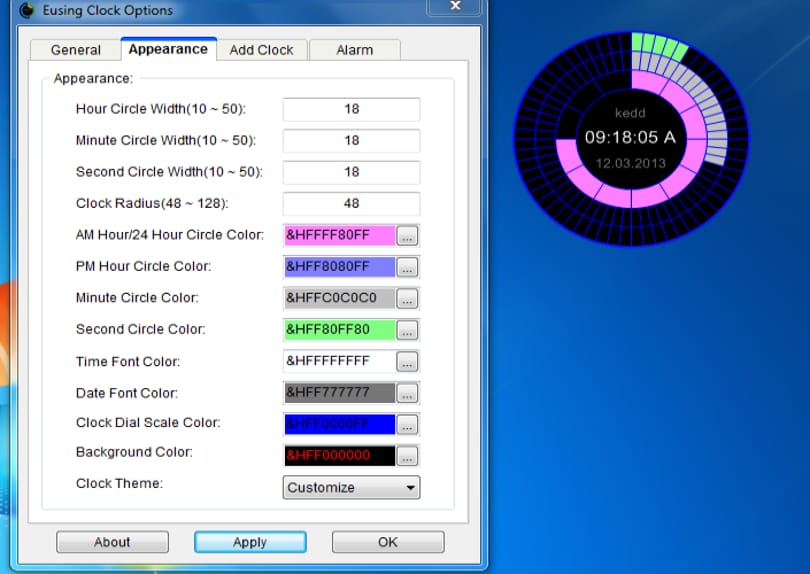Focus the Clock Radius input field
Viewport: 810px width, 574px height.
[x=351, y=204]
